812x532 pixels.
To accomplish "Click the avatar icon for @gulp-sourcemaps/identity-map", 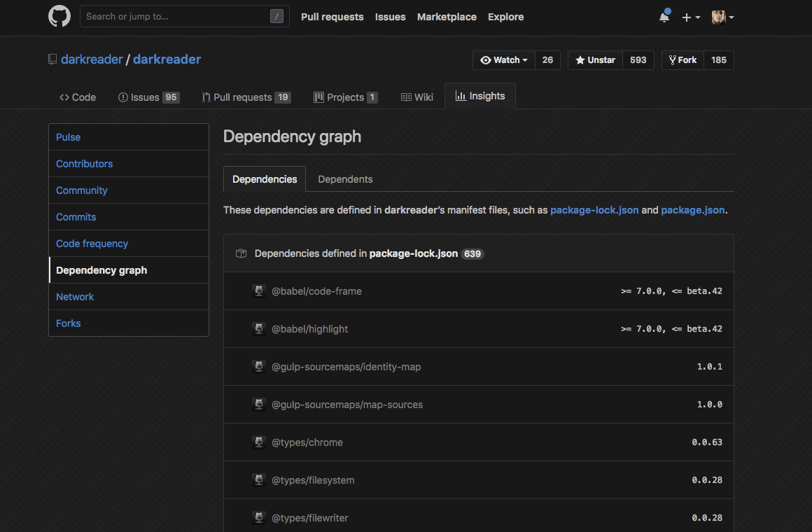I will coord(259,367).
